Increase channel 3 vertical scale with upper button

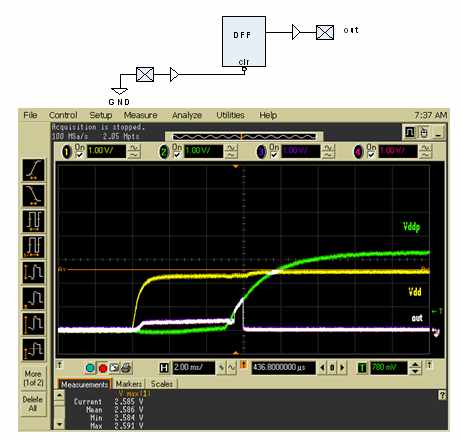coord(328,148)
